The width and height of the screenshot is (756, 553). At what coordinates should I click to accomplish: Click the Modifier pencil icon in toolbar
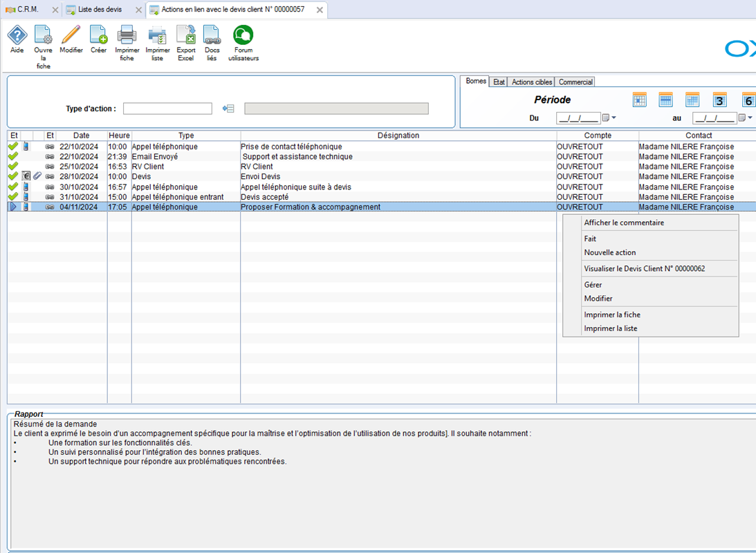coord(71,35)
